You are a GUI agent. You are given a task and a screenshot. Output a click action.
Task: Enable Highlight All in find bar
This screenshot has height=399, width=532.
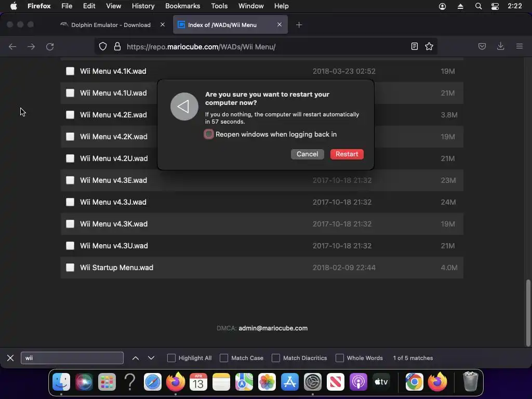click(171, 358)
